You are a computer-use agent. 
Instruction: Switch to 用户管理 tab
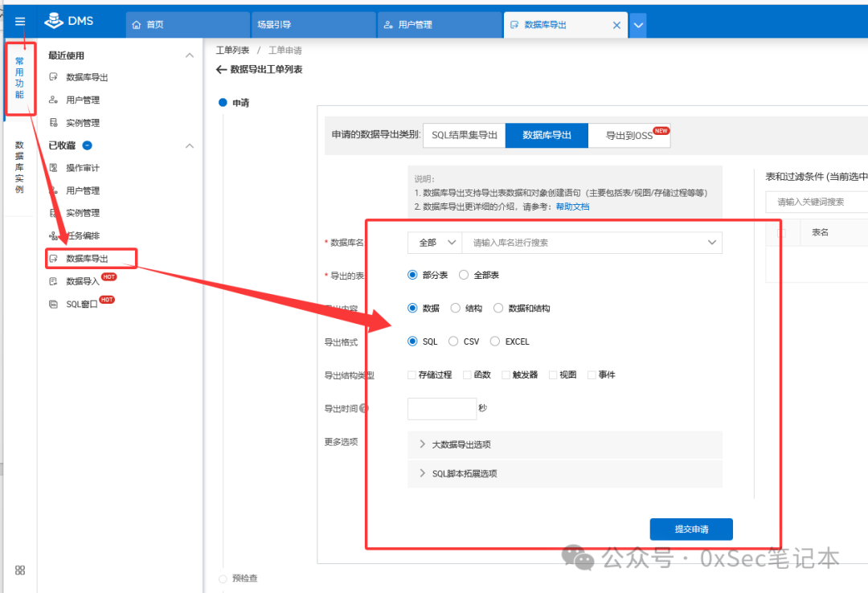point(440,25)
